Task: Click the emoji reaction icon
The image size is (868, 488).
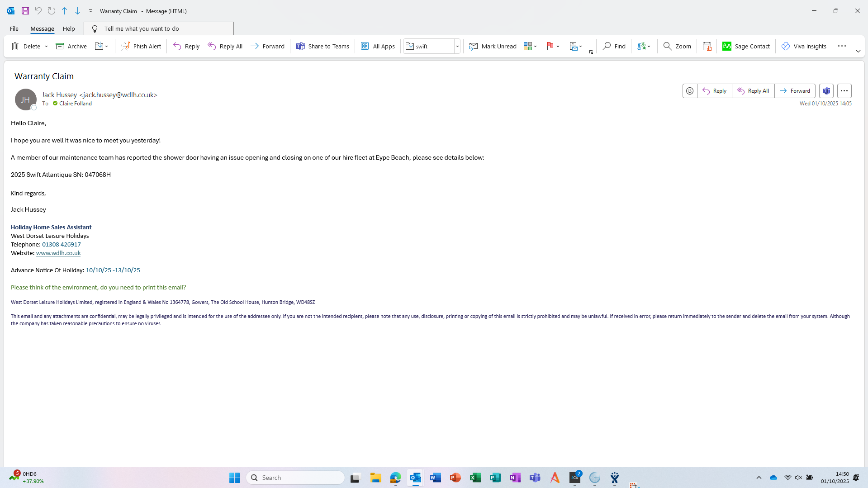Action: point(690,91)
